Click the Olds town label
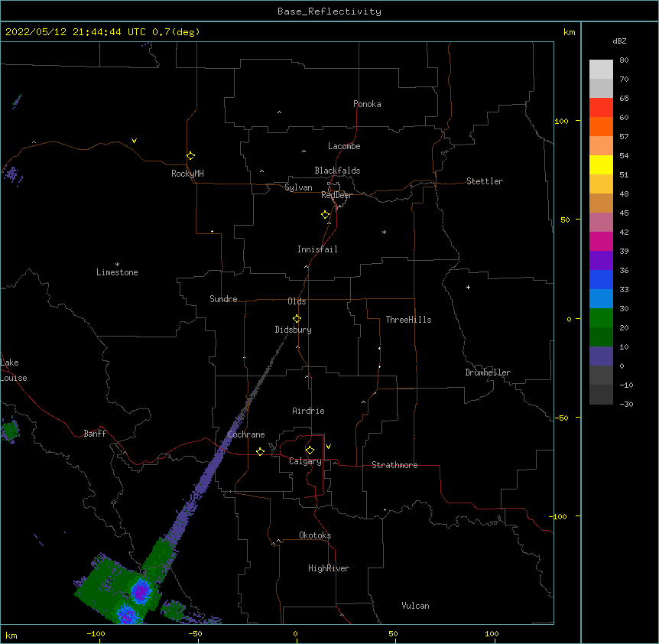 [297, 301]
